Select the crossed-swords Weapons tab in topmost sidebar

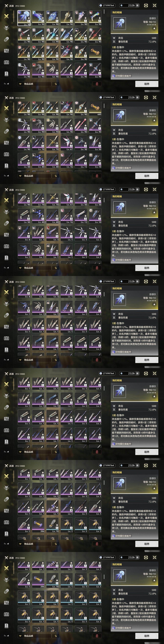tap(7, 16)
